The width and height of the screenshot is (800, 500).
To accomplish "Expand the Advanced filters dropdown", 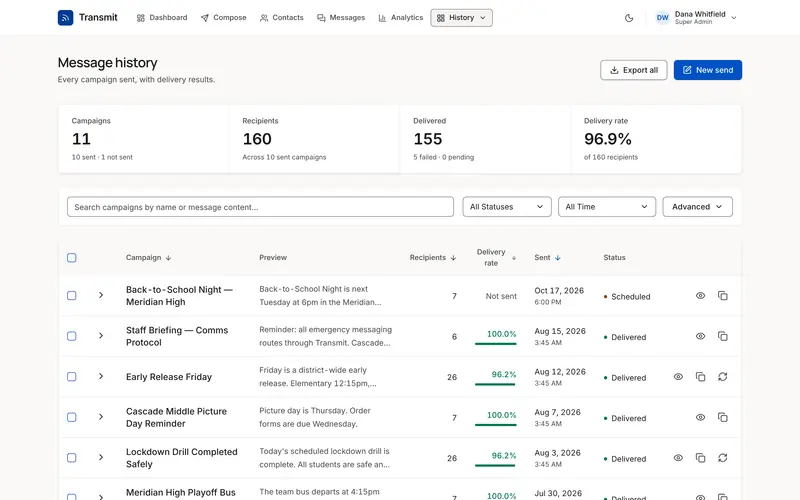I will coord(697,207).
